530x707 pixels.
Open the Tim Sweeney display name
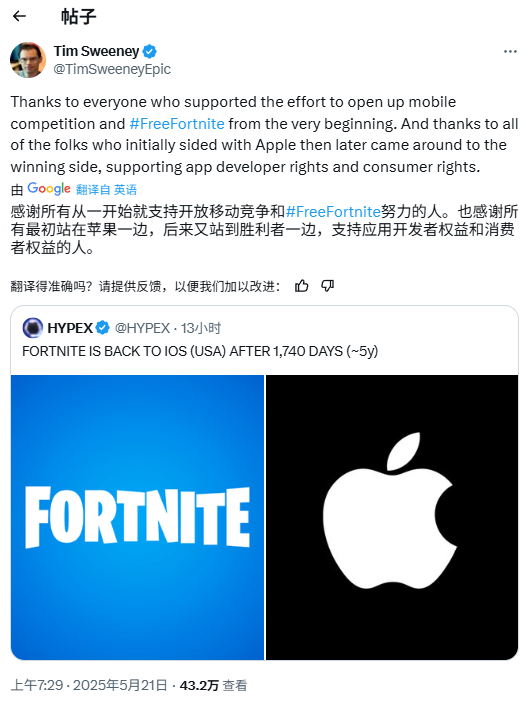click(x=96, y=51)
